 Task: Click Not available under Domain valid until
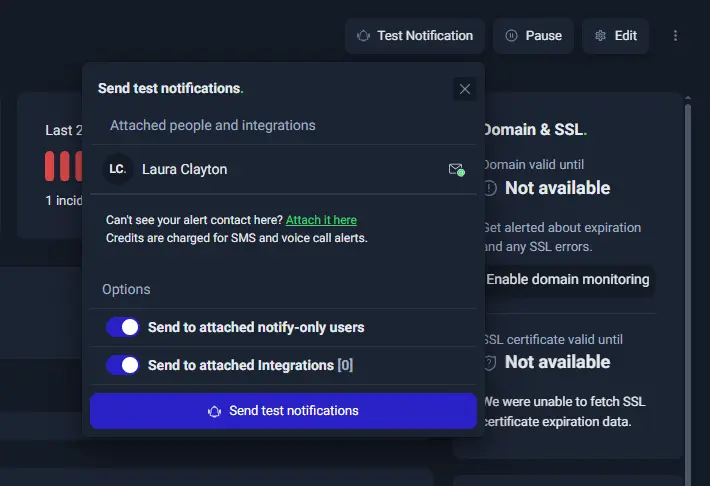(557, 188)
